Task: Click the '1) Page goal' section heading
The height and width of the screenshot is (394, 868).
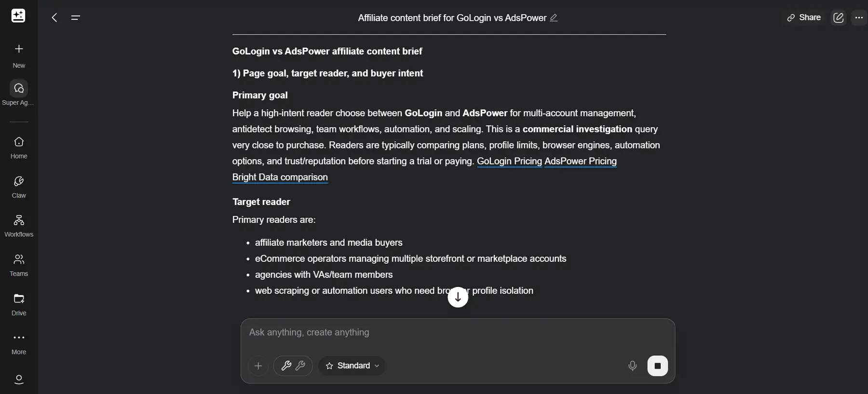Action: pyautogui.click(x=327, y=73)
